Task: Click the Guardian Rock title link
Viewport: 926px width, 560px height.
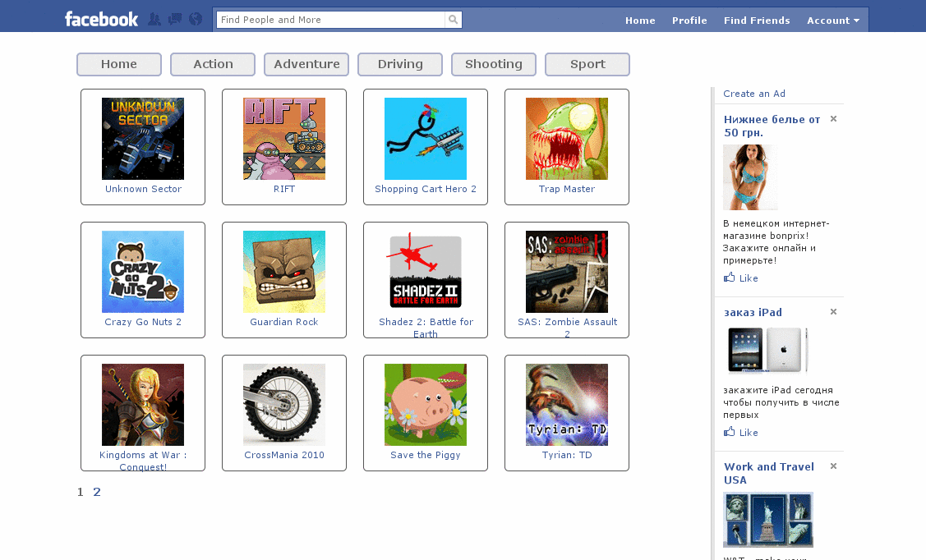Action: (x=284, y=322)
